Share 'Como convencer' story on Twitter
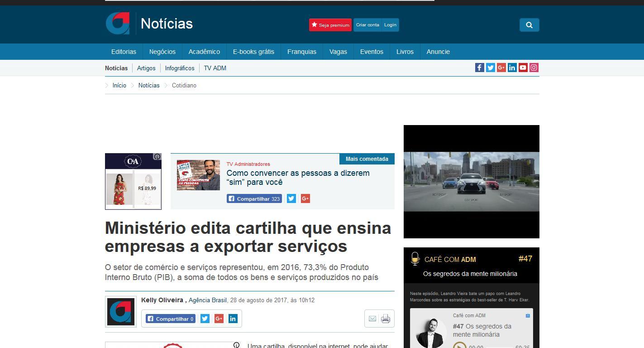The image size is (644, 348). (291, 198)
